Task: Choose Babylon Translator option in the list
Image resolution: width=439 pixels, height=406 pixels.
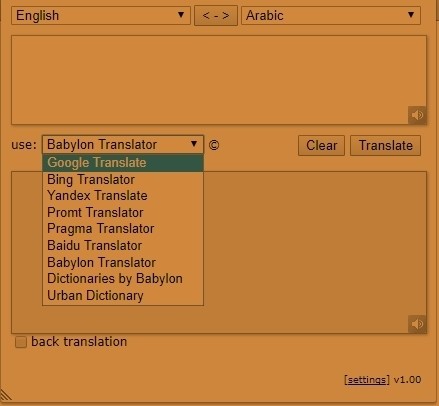Action: (123, 262)
